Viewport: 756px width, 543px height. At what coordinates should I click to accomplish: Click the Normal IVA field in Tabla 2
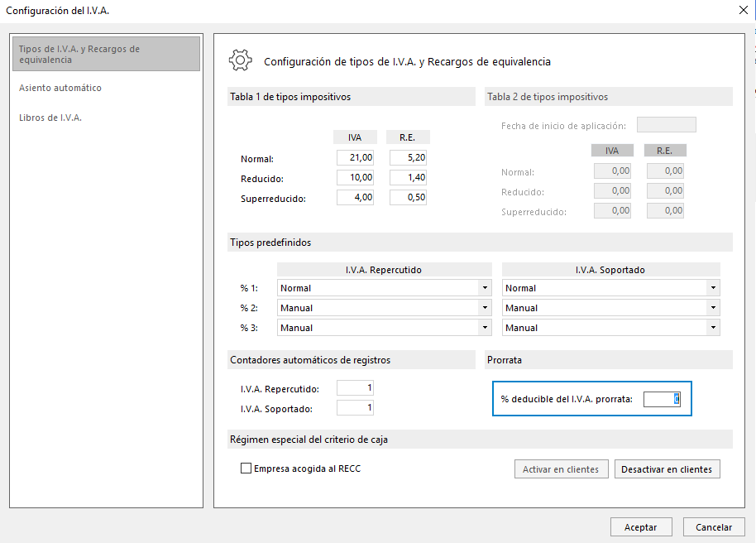(612, 171)
